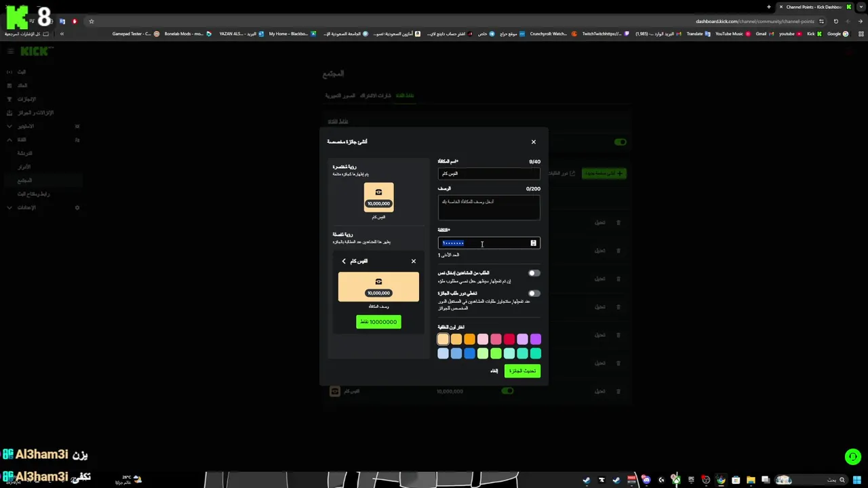
Task: Open Microsoft Store from taskbar
Action: (x=736, y=480)
